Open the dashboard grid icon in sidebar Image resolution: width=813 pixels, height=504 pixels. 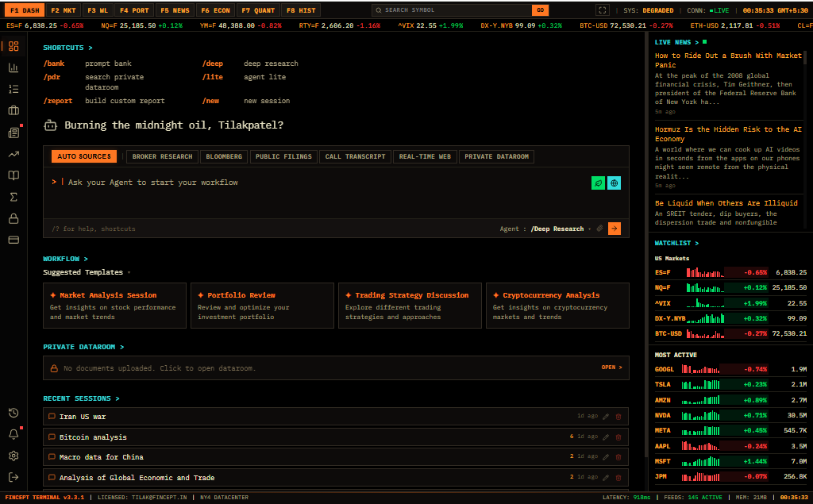point(14,46)
